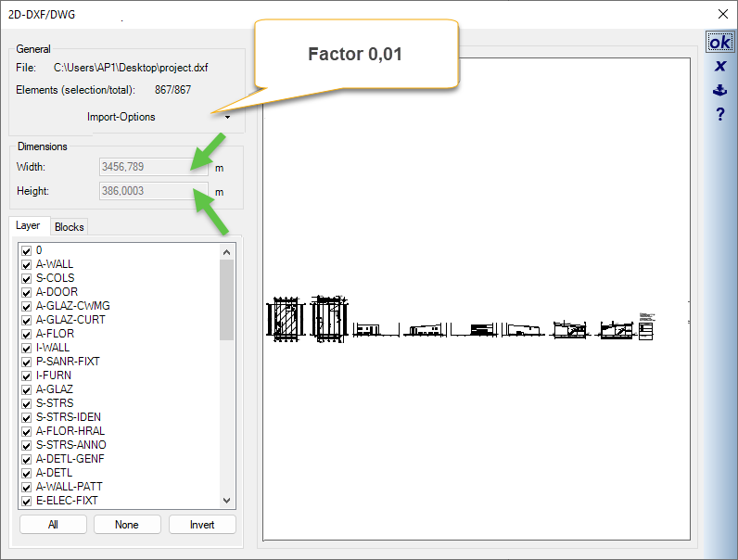Select the Layer tab

pos(28,226)
